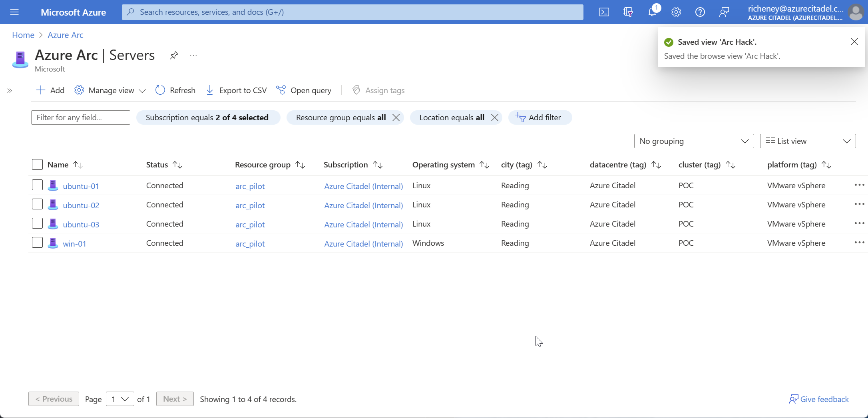This screenshot has width=868, height=418.
Task: Expand the collapsed left side menu
Action: point(10,91)
